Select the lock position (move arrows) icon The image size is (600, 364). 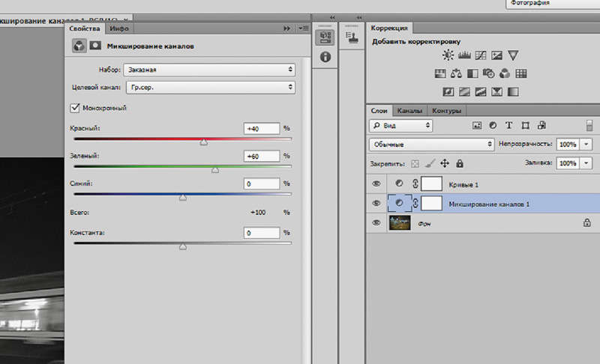tap(444, 163)
